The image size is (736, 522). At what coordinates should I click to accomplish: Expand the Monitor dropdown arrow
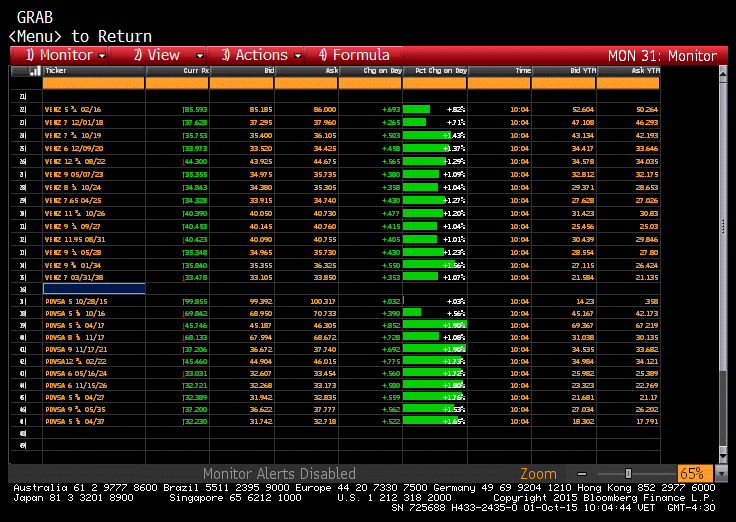(102, 56)
